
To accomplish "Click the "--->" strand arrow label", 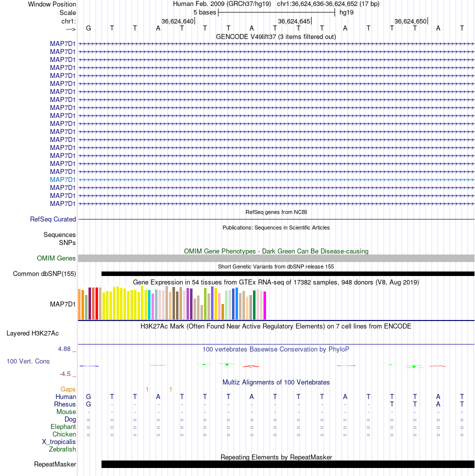I will (x=70, y=29).
